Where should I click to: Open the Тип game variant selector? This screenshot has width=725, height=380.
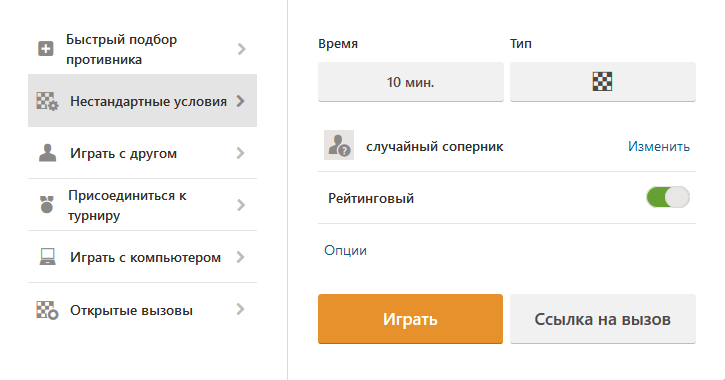pyautogui.click(x=602, y=82)
